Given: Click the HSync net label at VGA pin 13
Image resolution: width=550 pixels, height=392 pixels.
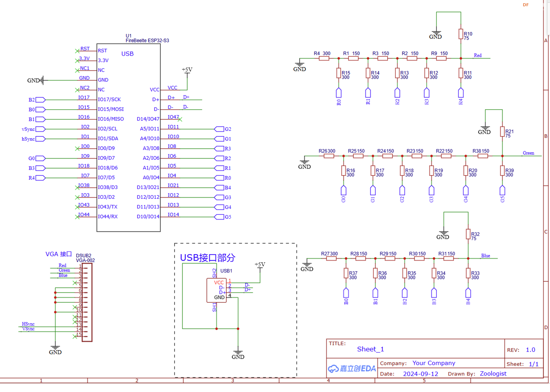Looking at the screenshot, I should [28, 324].
